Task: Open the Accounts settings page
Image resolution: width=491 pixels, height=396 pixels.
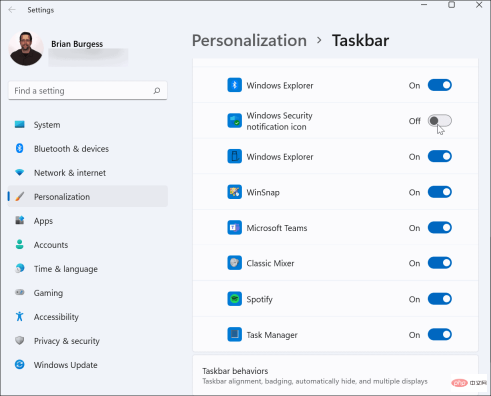Action: click(x=88, y=245)
